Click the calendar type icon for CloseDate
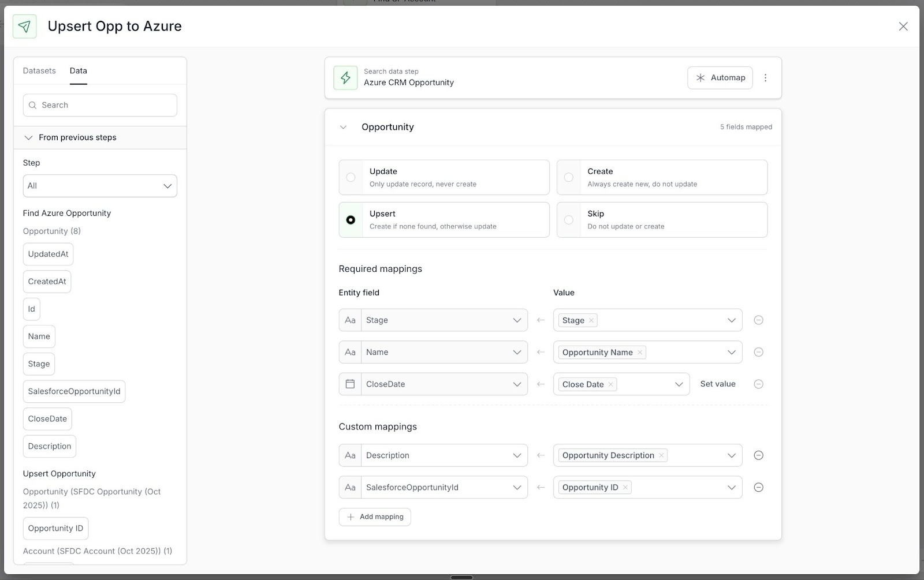924x580 pixels. tap(350, 384)
